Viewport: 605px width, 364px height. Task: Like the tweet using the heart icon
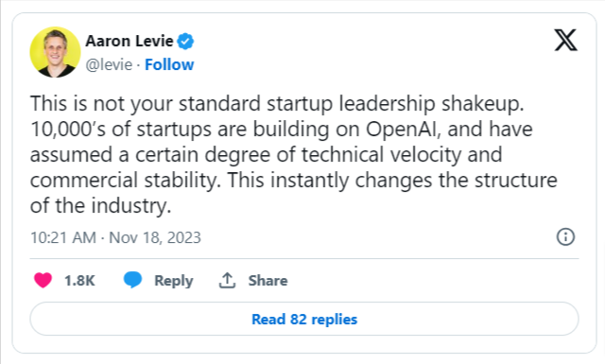coord(43,280)
